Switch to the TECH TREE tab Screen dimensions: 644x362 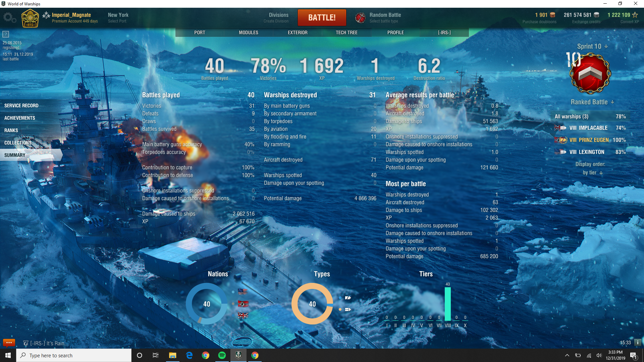click(x=346, y=33)
